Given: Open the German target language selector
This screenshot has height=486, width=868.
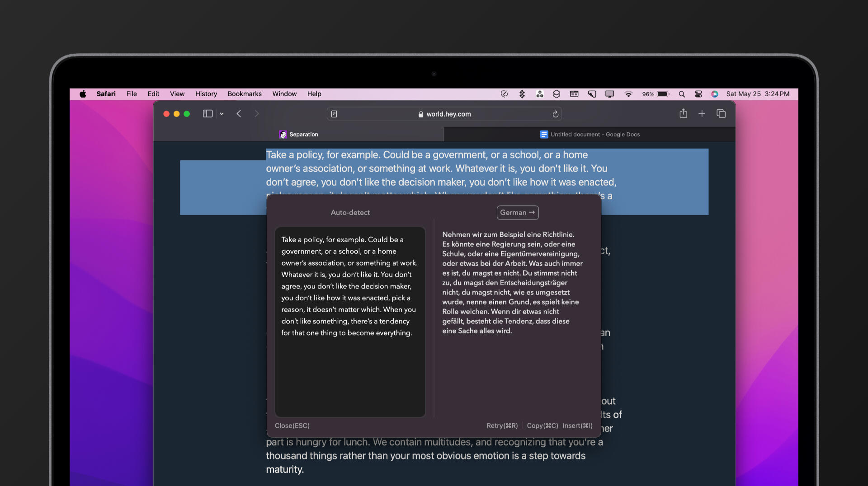Looking at the screenshot, I should pos(517,213).
